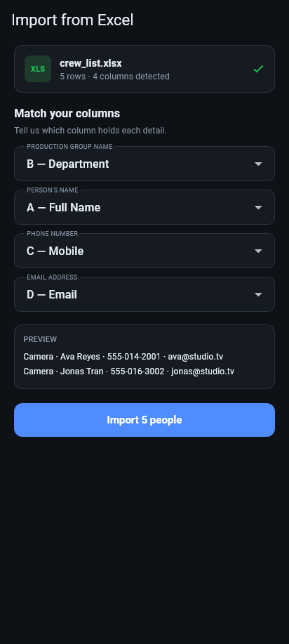The image size is (289, 644).
Task: Click the Import 5 people button
Action: point(144,420)
